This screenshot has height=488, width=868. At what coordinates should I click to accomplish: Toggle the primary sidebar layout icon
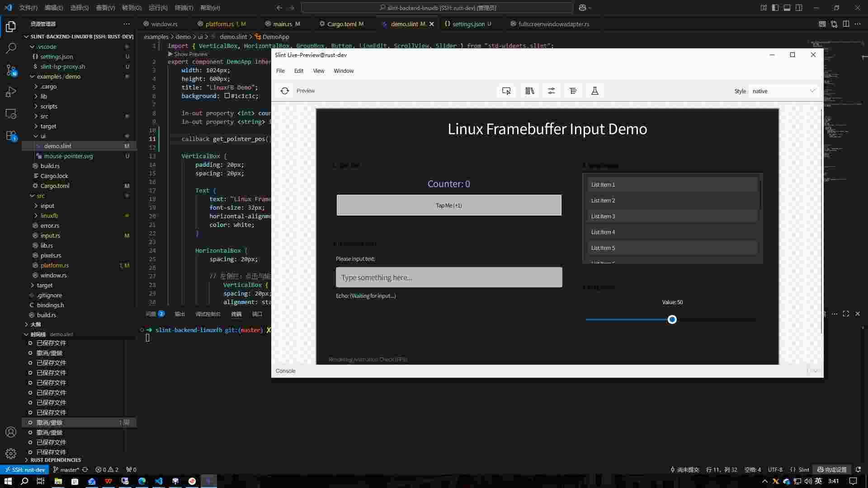point(775,8)
